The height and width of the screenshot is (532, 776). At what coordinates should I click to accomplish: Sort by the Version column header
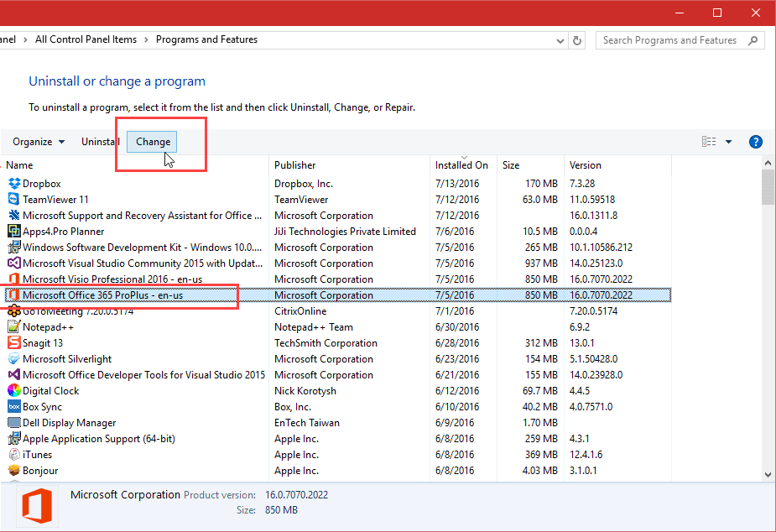pos(617,165)
